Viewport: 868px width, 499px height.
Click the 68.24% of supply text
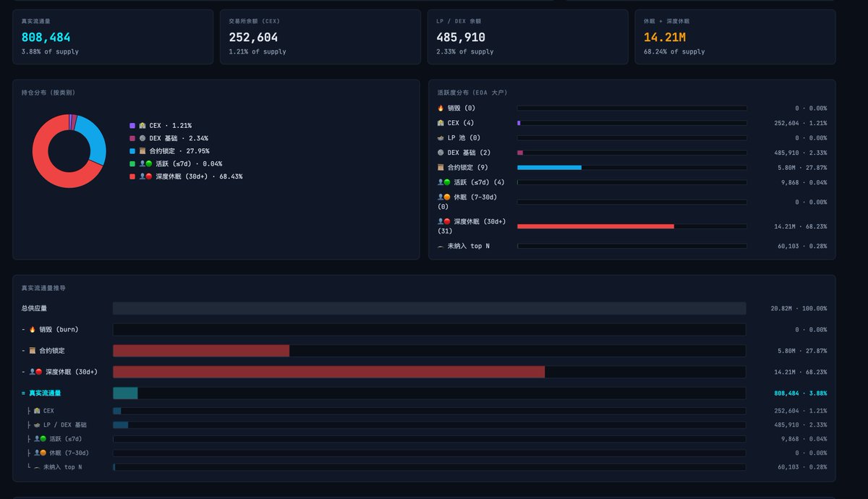coord(674,52)
